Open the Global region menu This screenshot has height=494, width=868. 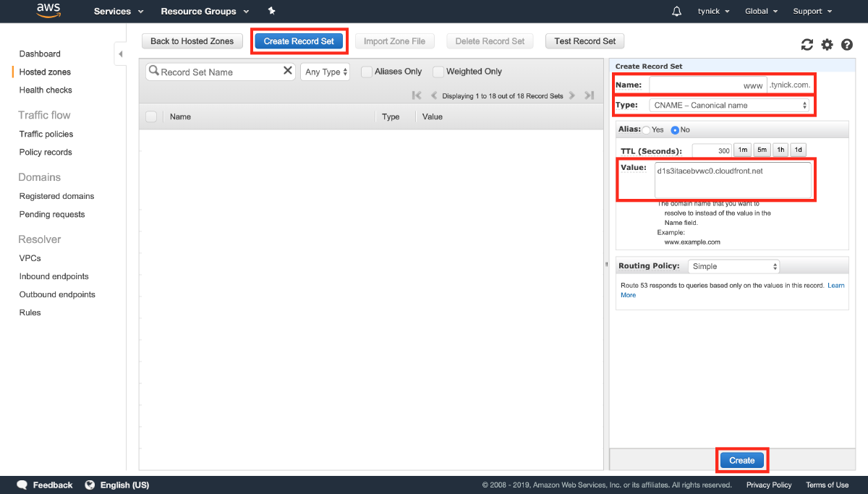tap(761, 11)
